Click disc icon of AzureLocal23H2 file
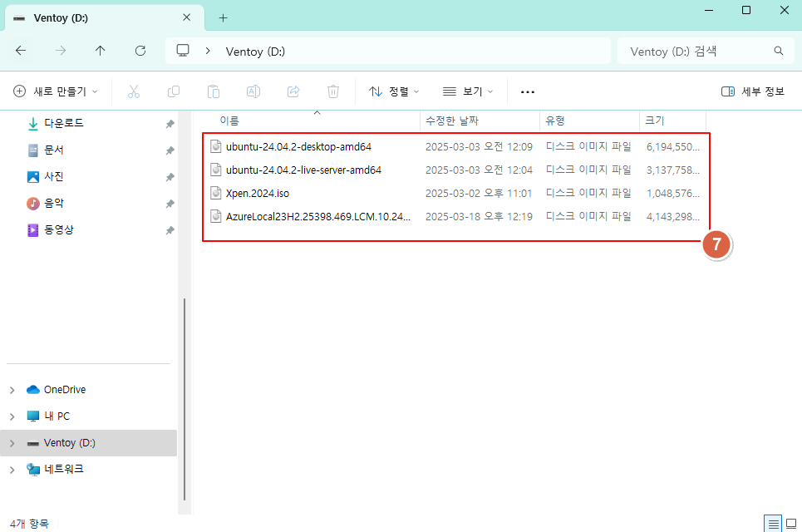The width and height of the screenshot is (802, 532). point(216,216)
